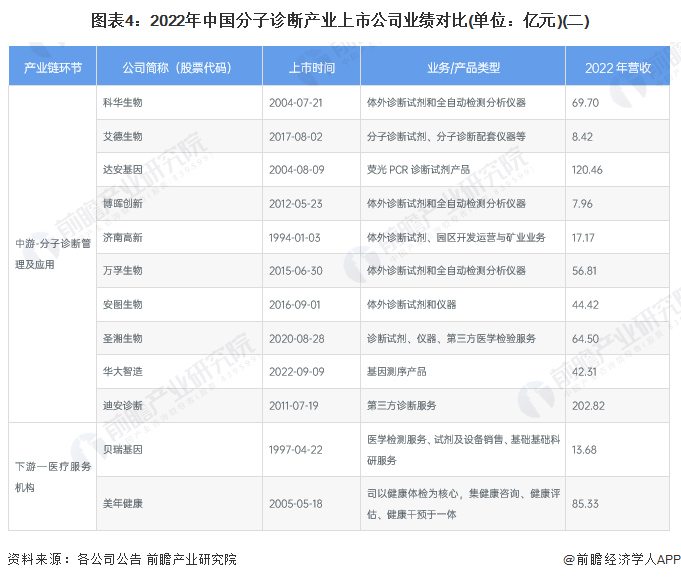The width and height of the screenshot is (681, 580).
Task: Select the revenue value 13.68
Action: click(x=584, y=449)
